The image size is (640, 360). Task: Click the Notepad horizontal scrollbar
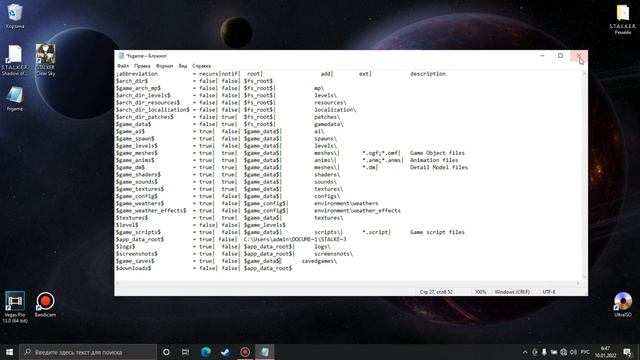point(348,283)
